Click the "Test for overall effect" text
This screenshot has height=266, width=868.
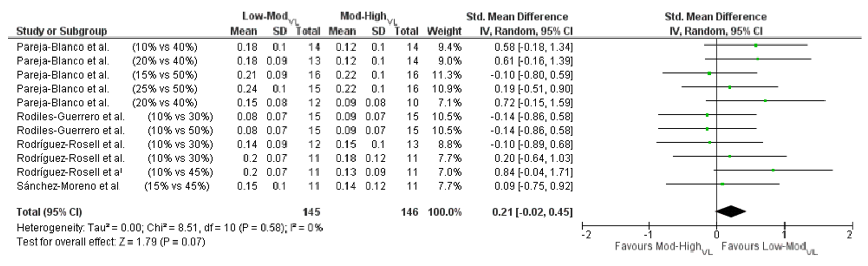coord(111,242)
